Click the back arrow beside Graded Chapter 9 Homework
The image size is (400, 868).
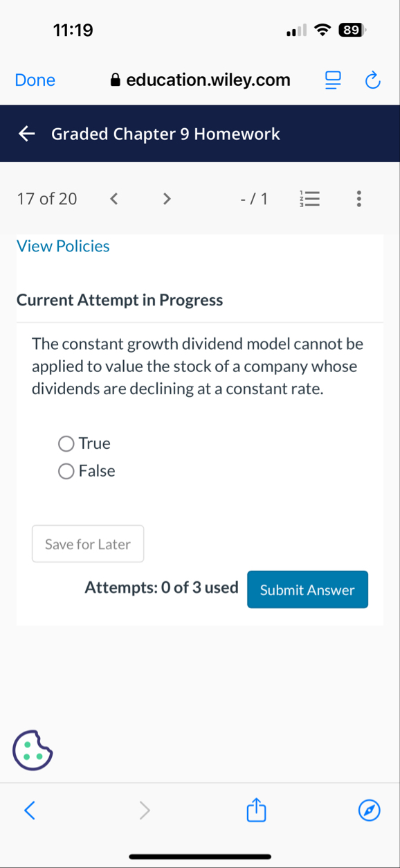[x=26, y=134]
